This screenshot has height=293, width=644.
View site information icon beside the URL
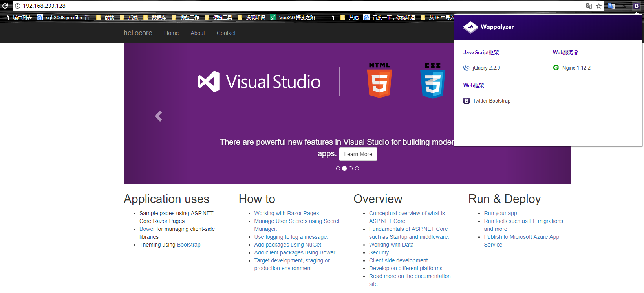(x=18, y=6)
